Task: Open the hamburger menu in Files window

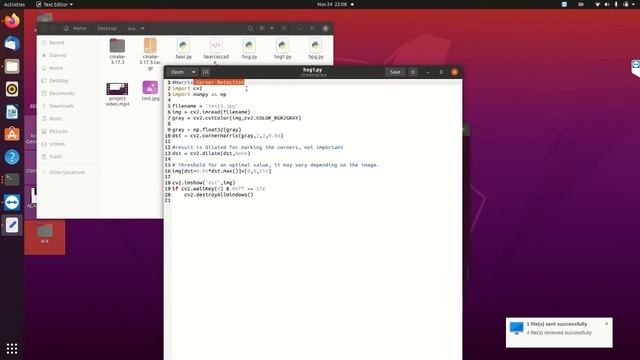Action: point(284,28)
